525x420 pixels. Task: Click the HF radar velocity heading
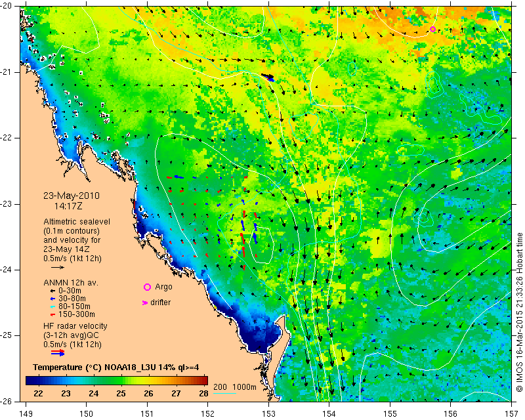75,326
